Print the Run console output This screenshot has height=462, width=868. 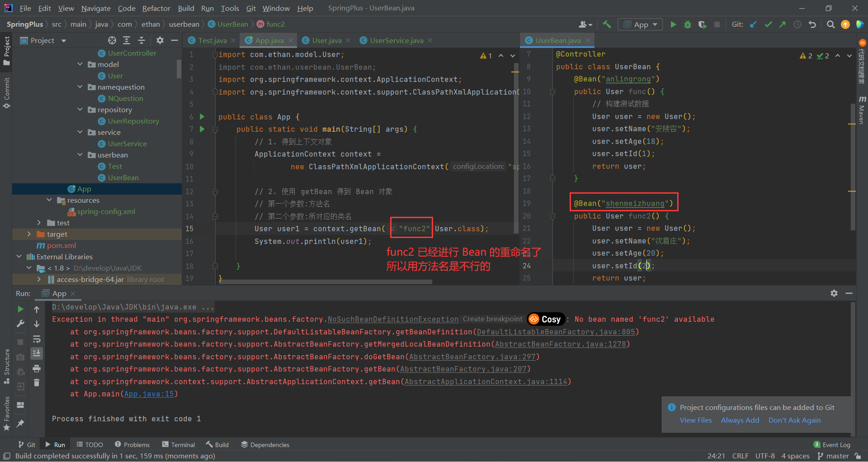pos(37,368)
